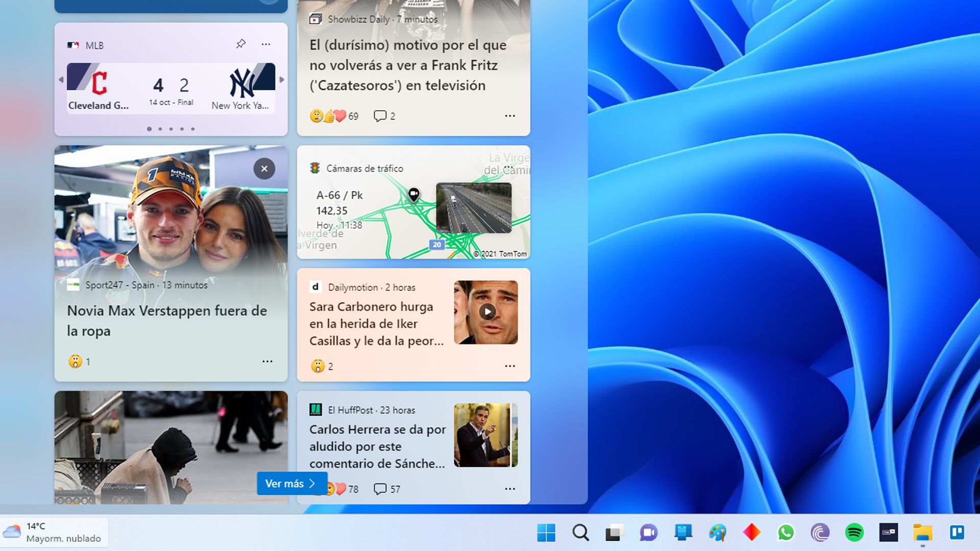Screen dimensions: 980x551
Task: Open options menu on the El HuffPost card
Action: pyautogui.click(x=510, y=489)
